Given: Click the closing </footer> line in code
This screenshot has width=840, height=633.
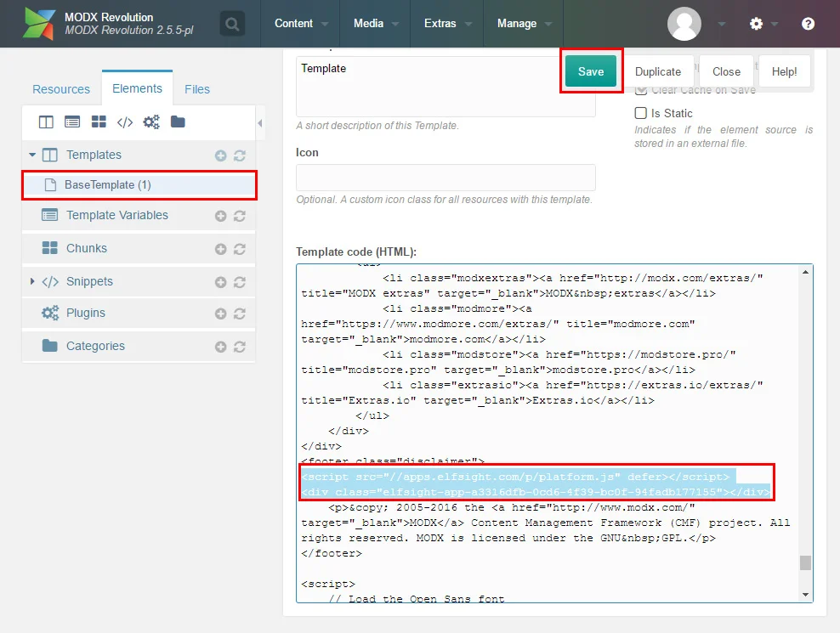Looking at the screenshot, I should click(332, 553).
